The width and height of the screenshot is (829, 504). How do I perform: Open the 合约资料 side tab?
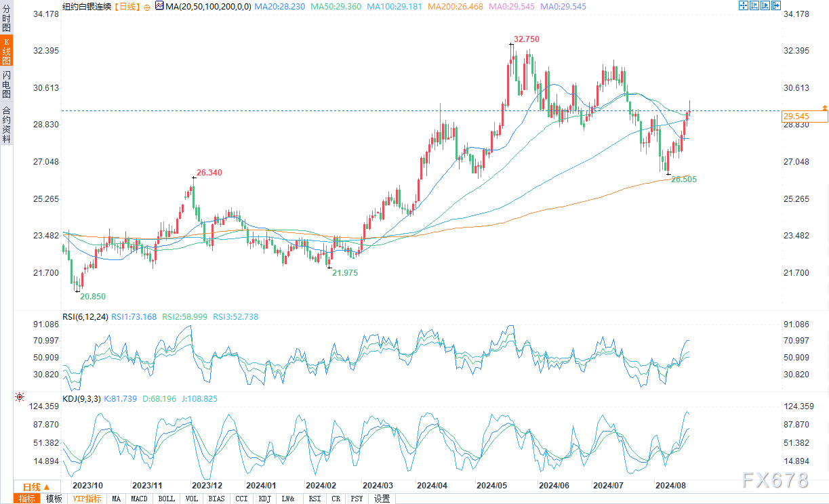6,124
